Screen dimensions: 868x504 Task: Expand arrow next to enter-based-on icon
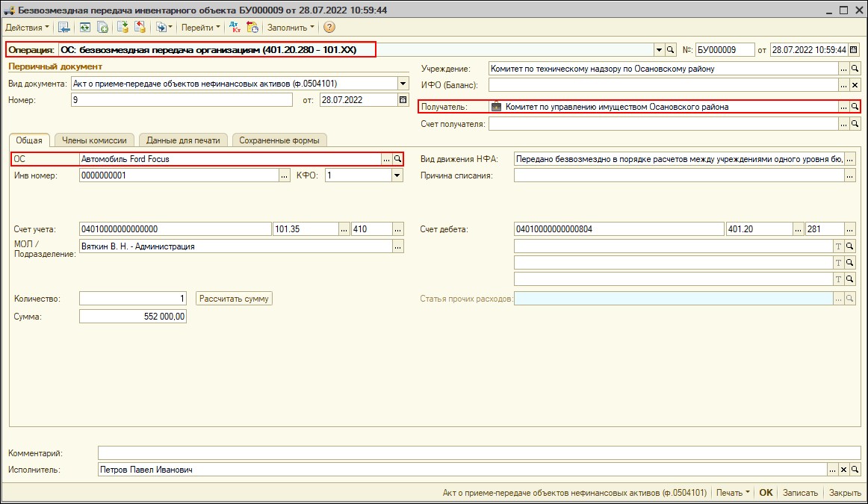pos(170,27)
